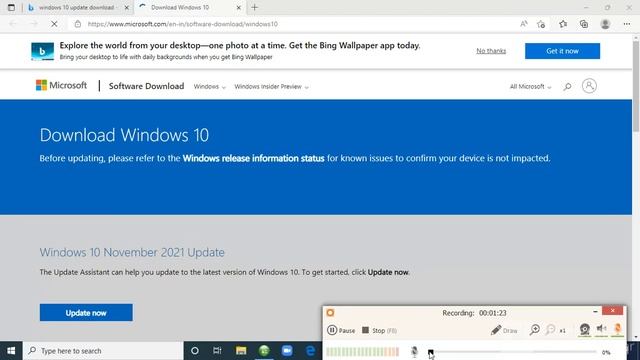Dismiss banner with No thanks
640x360 pixels.
491,51
